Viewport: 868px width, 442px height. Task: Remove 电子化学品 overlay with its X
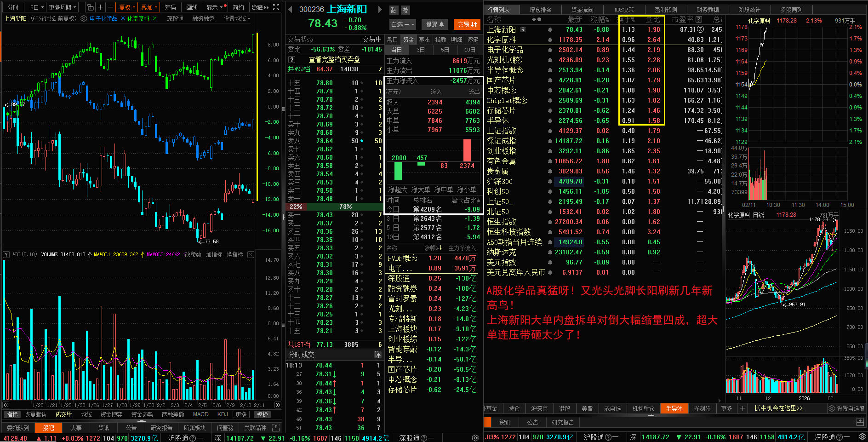point(123,18)
